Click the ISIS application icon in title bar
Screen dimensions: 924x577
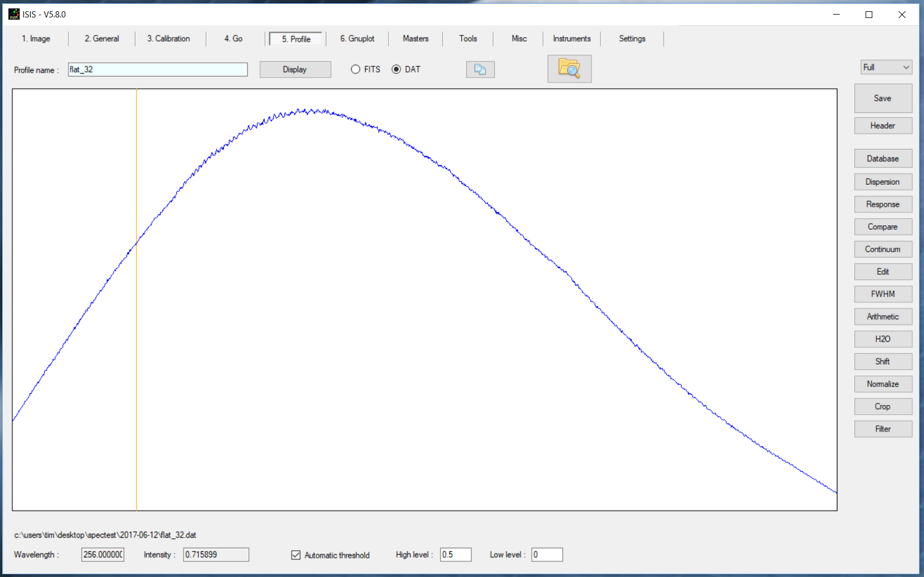point(13,14)
